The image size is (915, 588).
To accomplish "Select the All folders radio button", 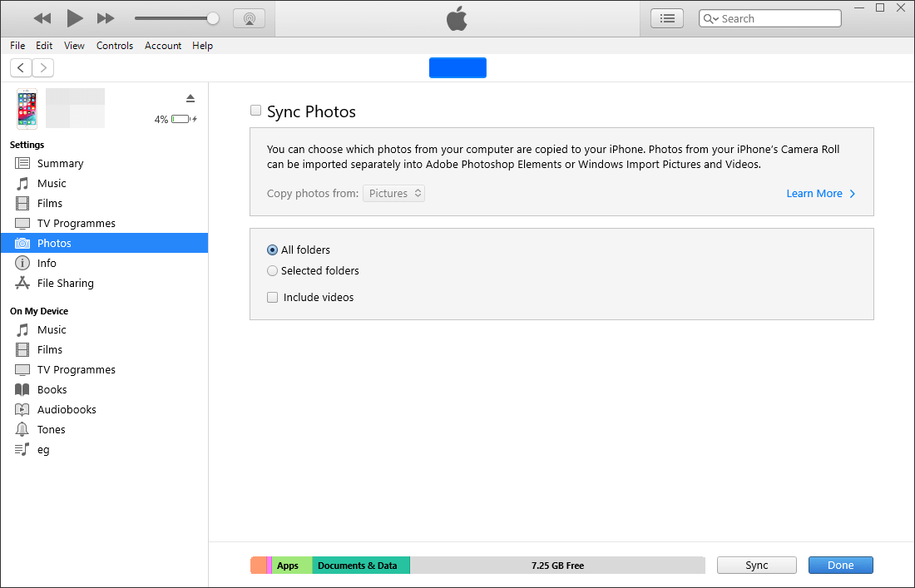I will coord(272,250).
